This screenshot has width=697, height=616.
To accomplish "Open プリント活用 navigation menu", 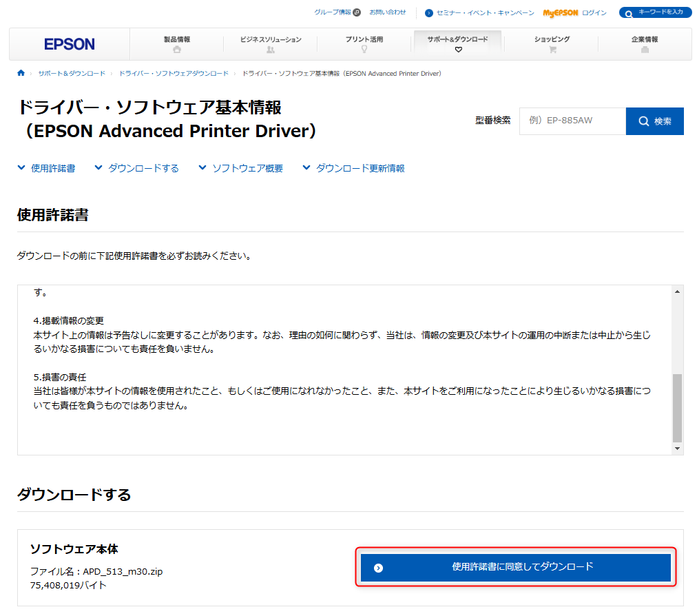I will [x=364, y=44].
